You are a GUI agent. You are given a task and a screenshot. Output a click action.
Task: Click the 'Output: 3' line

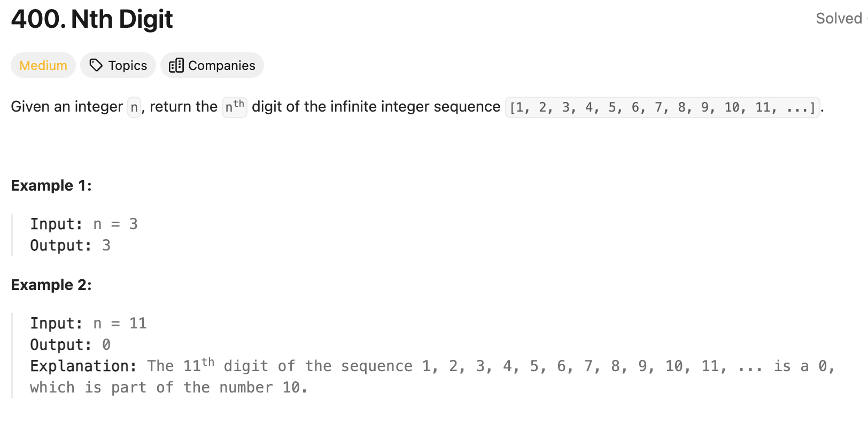pyautogui.click(x=71, y=245)
